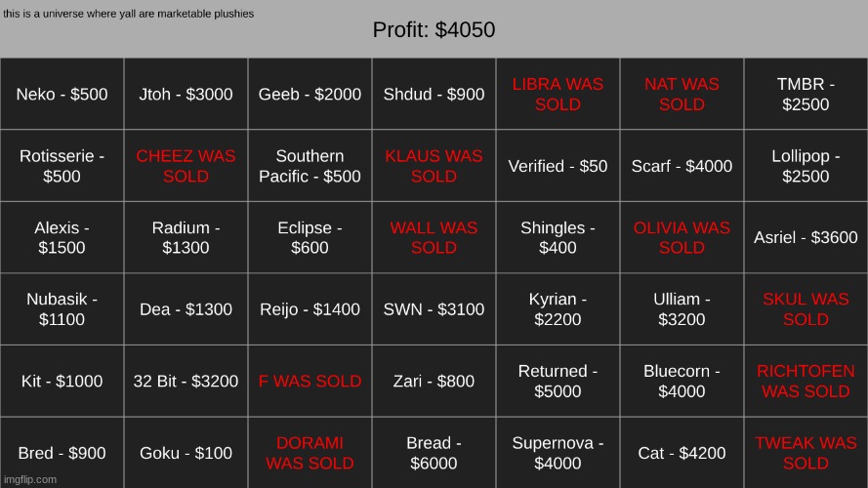Select the TMBR $2500 tile
Viewport: 868px width, 488px height.
click(806, 94)
